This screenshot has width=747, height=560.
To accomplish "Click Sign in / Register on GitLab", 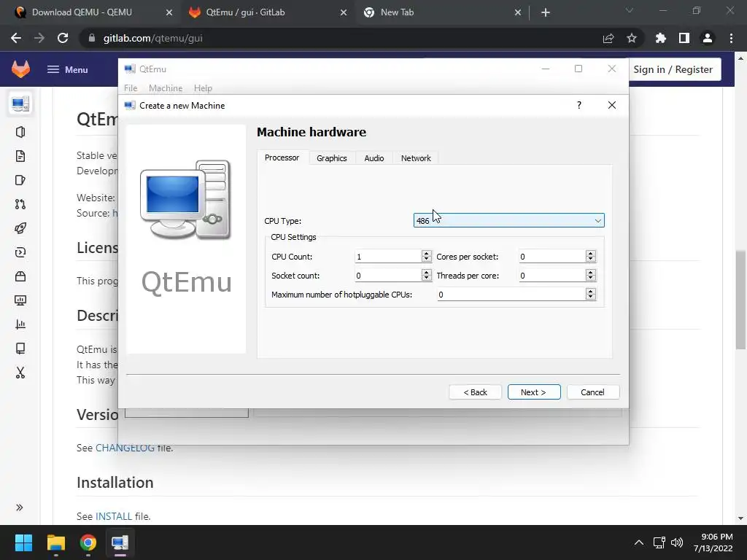I will (673, 69).
